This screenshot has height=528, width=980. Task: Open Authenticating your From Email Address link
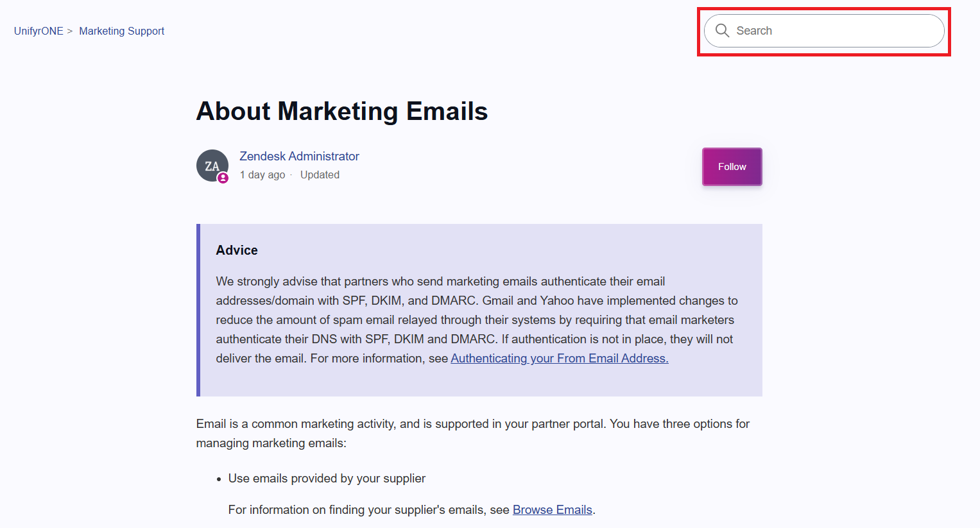(x=559, y=359)
